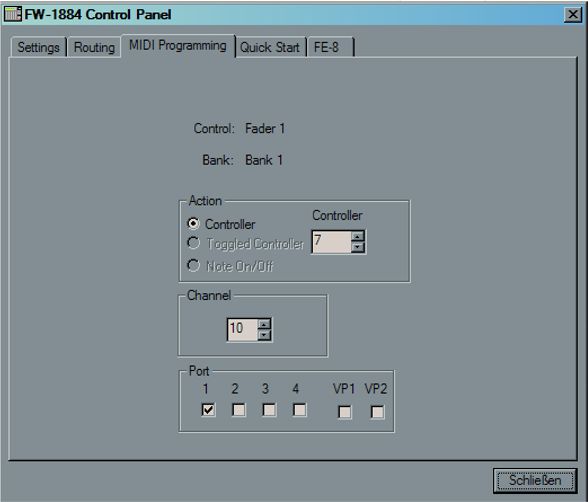Click the Schließen button

[x=535, y=480]
